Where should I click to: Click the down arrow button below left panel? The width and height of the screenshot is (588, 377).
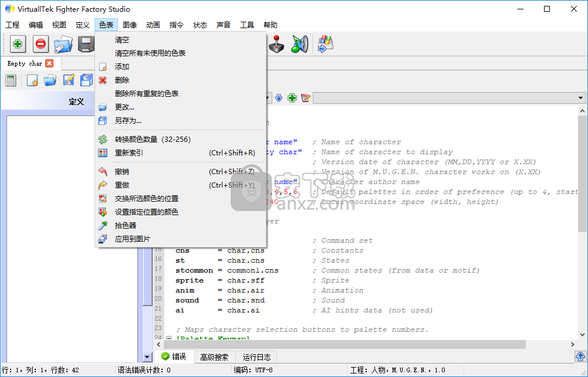click(x=147, y=358)
